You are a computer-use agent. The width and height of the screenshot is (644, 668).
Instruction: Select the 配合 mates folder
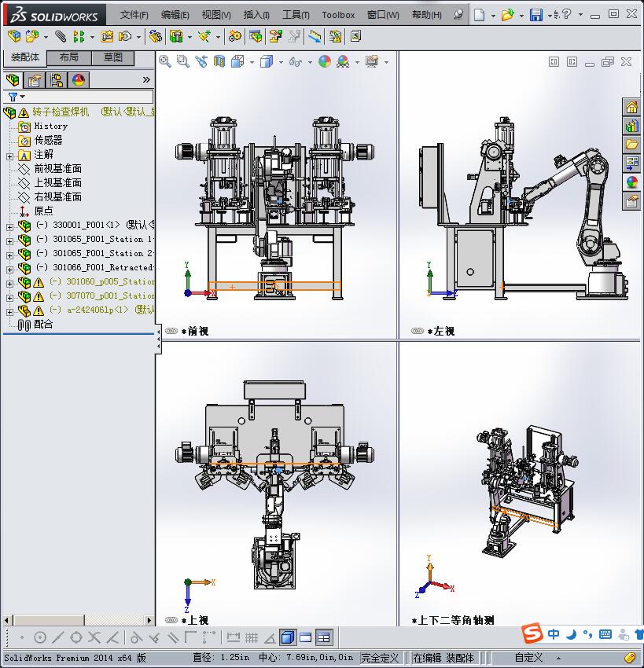click(x=43, y=324)
